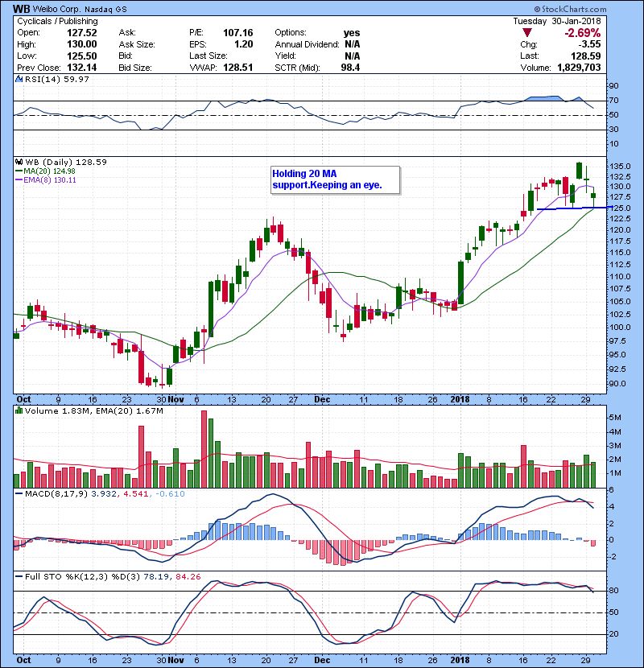This screenshot has height=668, width=644.
Task: Click the tallest volume bar in early November
Action: pos(204,449)
